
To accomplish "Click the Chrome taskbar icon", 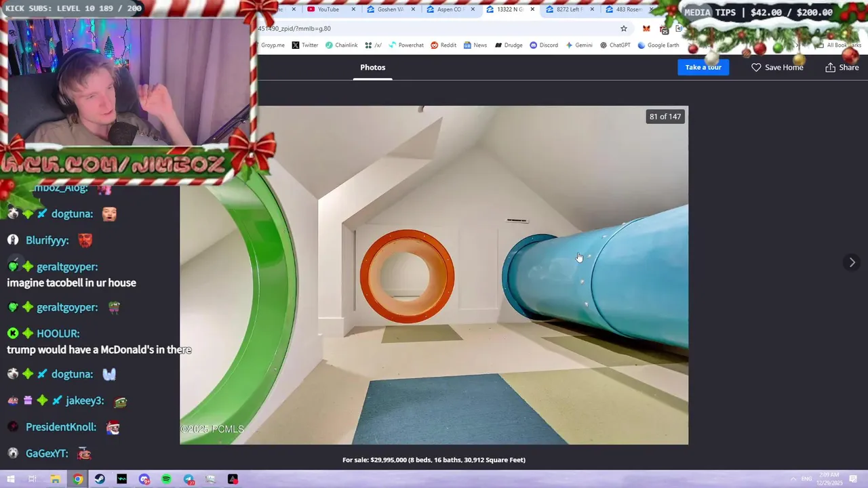I will tap(78, 479).
